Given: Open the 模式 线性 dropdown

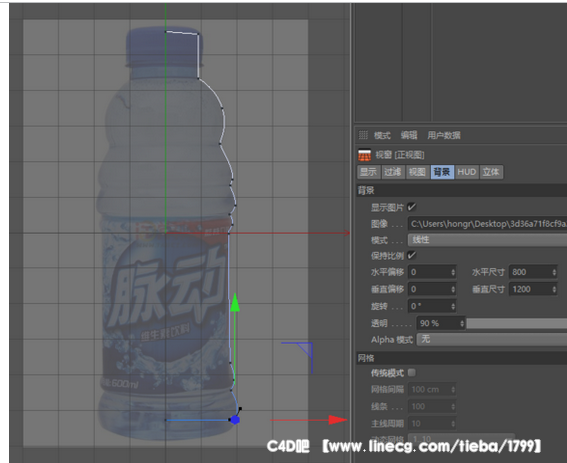Looking at the screenshot, I should coord(487,239).
